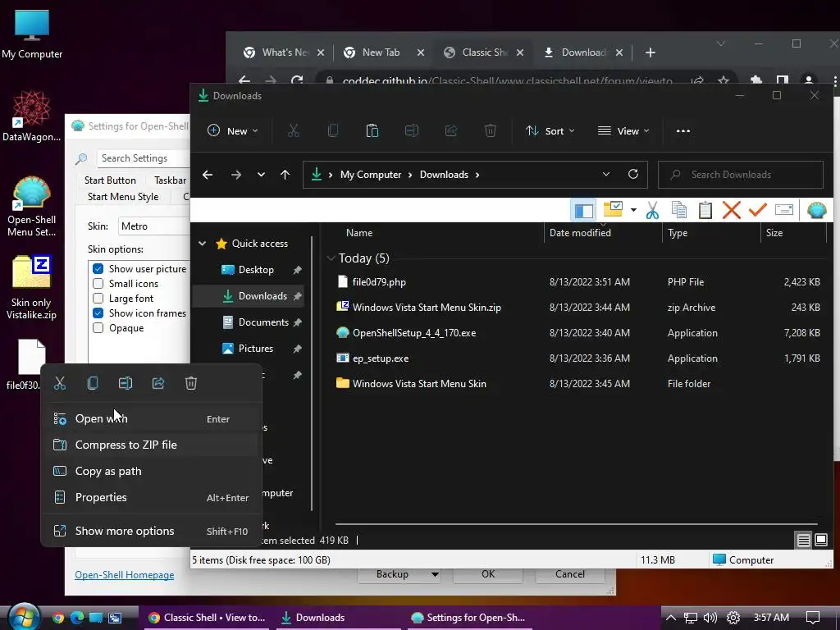This screenshot has height=630, width=840.
Task: Open Backup button dropdown arrow
Action: click(435, 574)
